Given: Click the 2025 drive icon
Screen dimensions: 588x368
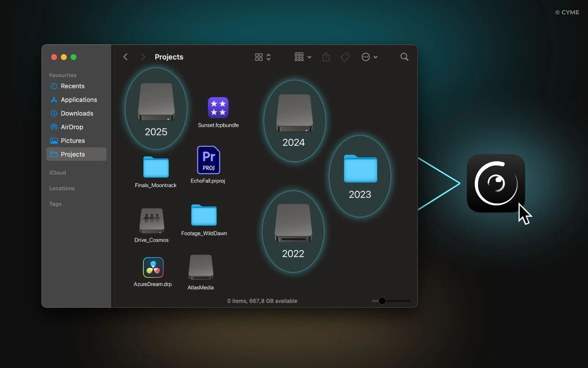Looking at the screenshot, I should (156, 102).
